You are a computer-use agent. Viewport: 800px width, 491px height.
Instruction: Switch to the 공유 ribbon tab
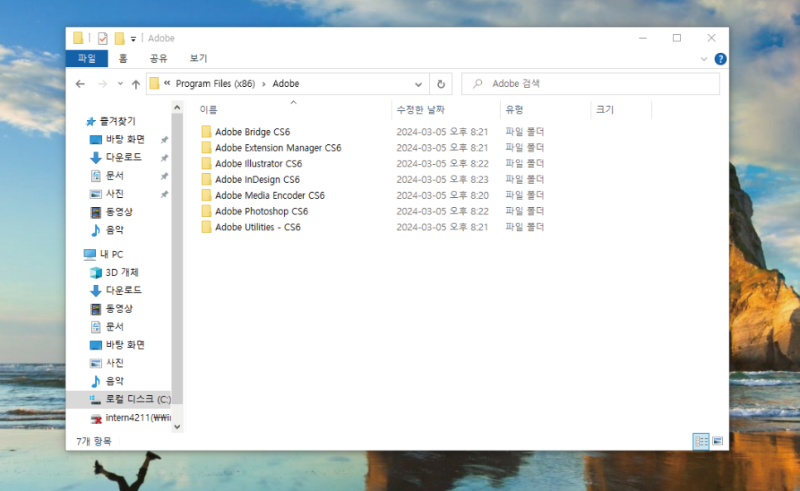click(x=158, y=58)
